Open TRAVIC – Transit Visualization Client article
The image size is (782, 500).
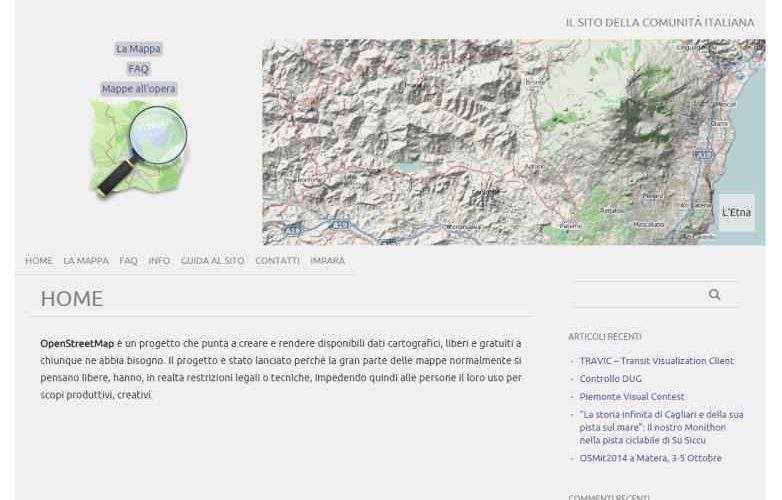[656, 361]
